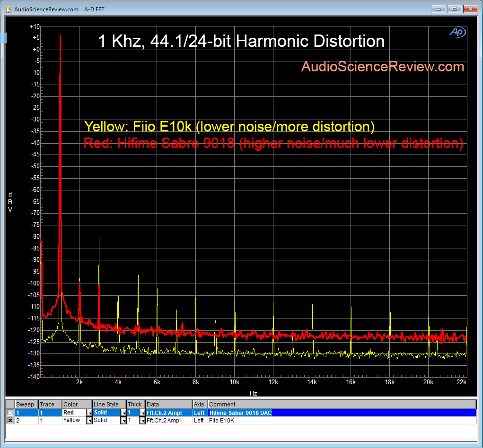
Task: Minimize the A-D FFT window
Action: pos(439,9)
